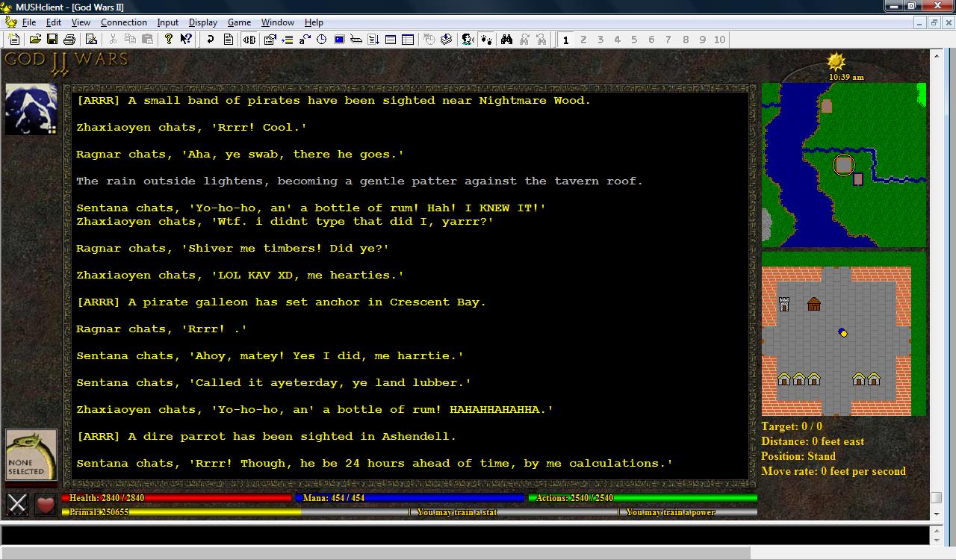This screenshot has width=956, height=560.
Task: Click the castle tower icon on town map
Action: (784, 304)
